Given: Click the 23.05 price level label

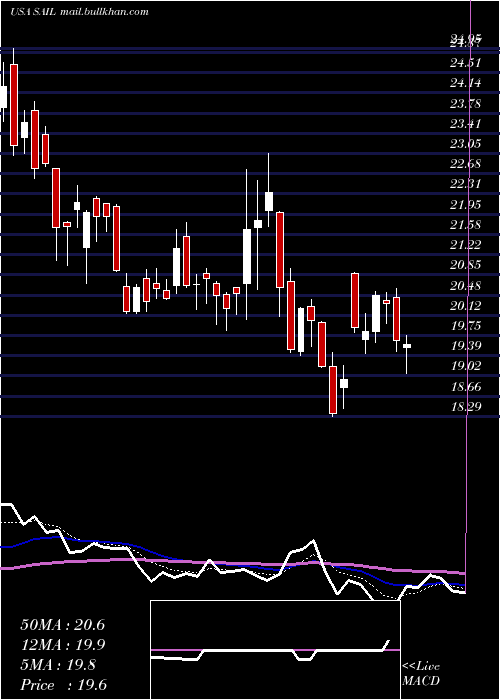Looking at the screenshot, I should tap(466, 144).
